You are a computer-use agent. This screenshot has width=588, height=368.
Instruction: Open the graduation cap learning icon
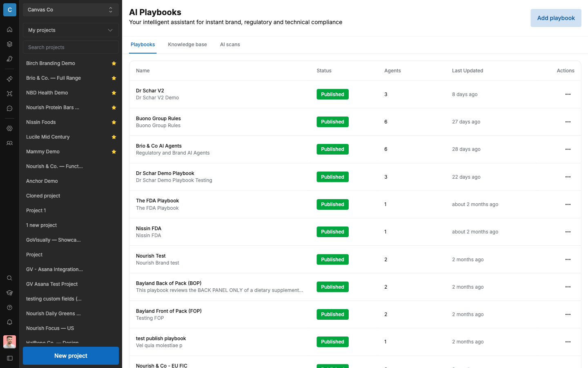[9, 293]
